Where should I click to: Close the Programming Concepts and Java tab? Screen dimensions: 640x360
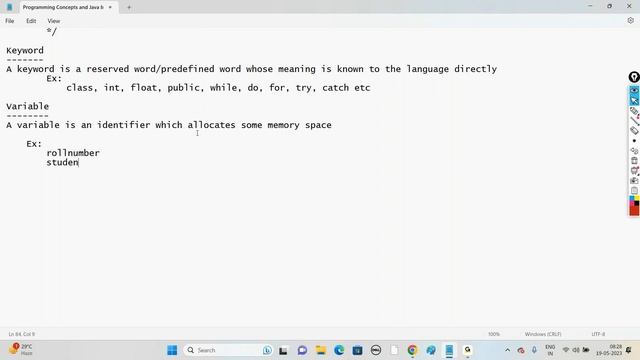110,7
